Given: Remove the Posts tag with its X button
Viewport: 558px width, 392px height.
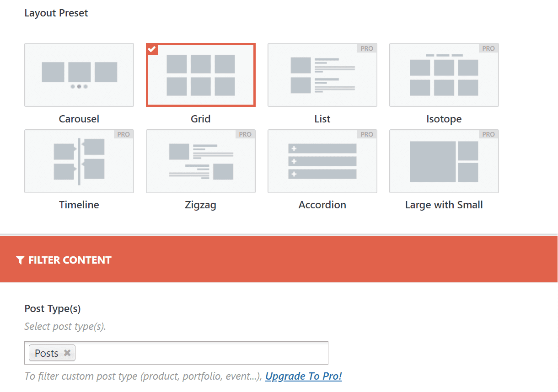Looking at the screenshot, I should click(x=67, y=353).
